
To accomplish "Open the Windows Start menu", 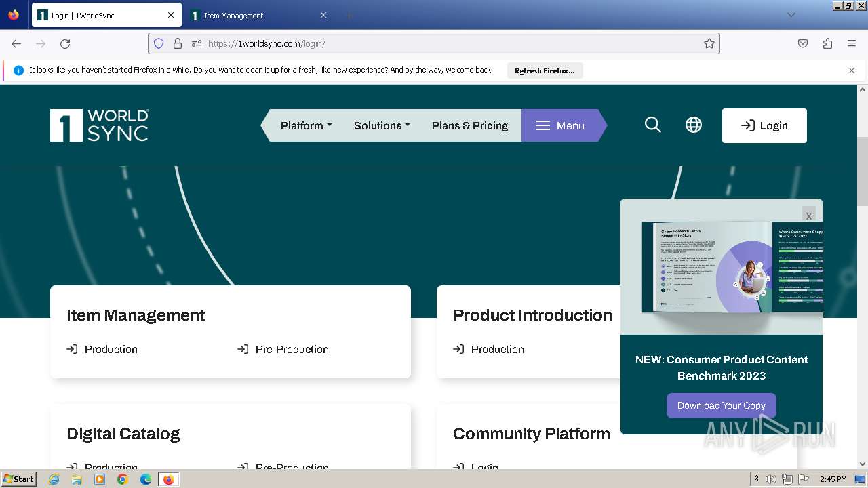I will click(18, 479).
